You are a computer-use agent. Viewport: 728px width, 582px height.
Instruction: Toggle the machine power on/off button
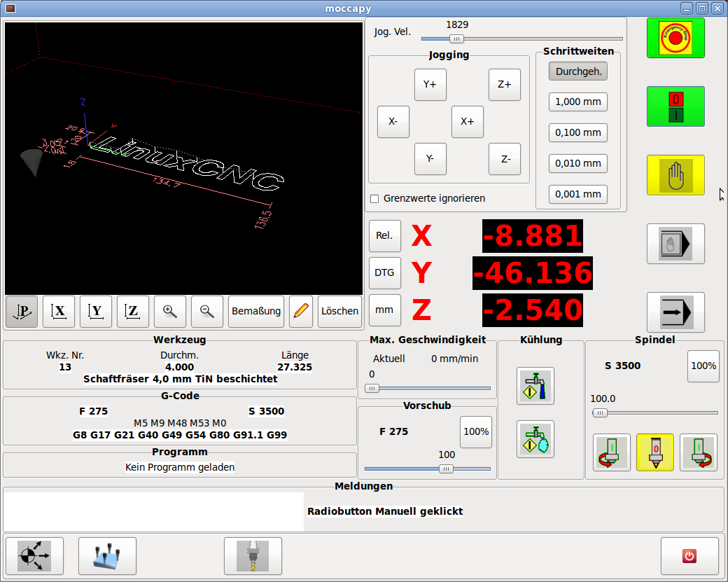(x=675, y=106)
